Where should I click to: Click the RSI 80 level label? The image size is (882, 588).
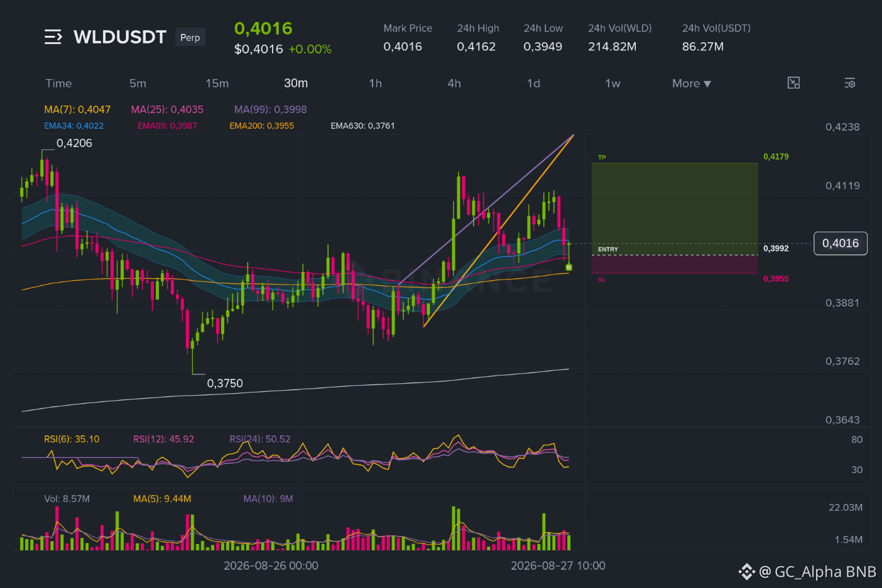click(857, 439)
